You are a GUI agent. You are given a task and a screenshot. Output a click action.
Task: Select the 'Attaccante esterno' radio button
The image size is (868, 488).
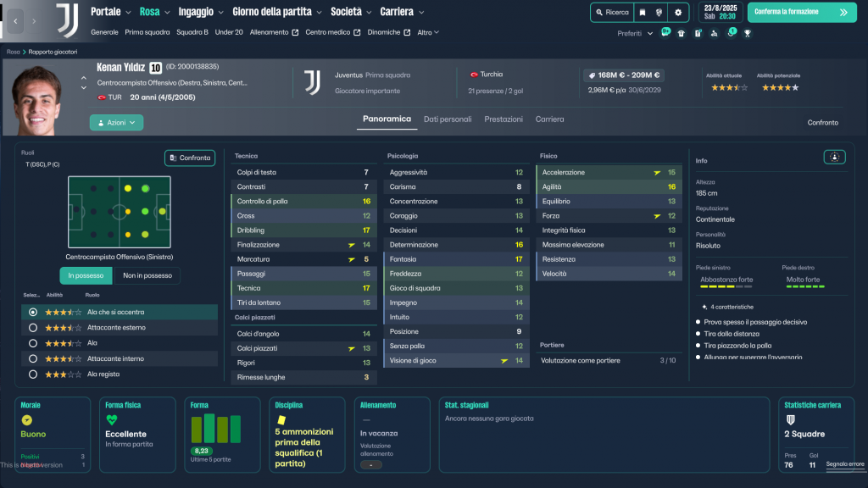point(33,328)
